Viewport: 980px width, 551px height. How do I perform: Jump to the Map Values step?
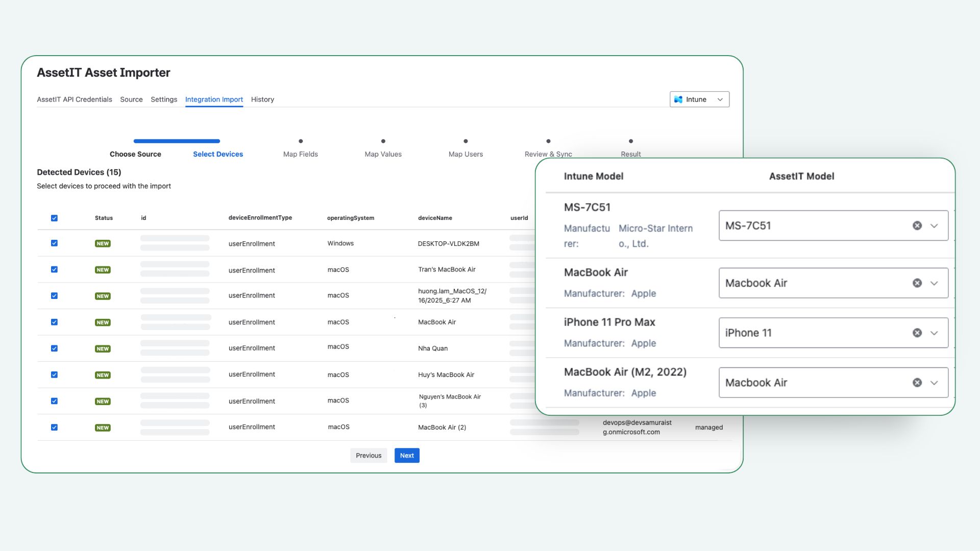[383, 154]
